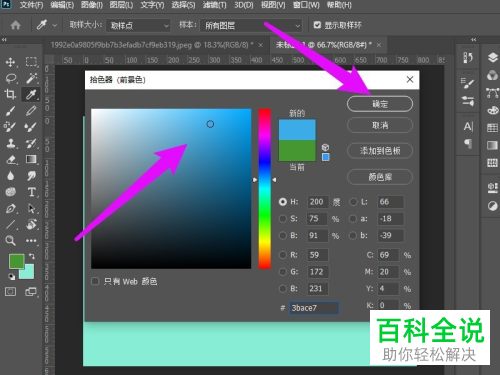Open the Sample layers dropdown
500x375 pixels.
[x=251, y=25]
